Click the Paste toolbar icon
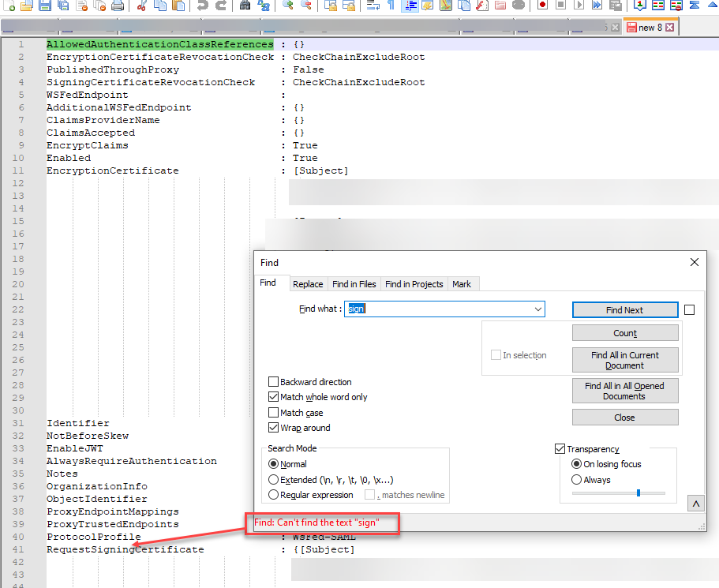The image size is (719, 588). (x=178, y=5)
